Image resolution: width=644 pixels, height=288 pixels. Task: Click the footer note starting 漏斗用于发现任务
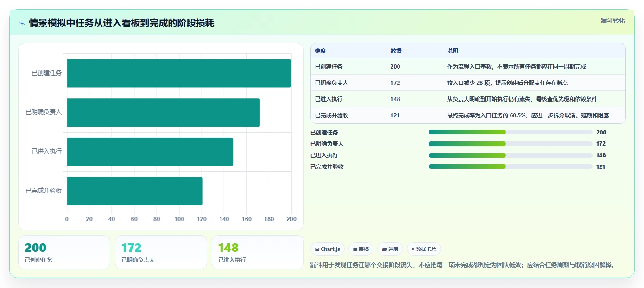tap(463, 265)
